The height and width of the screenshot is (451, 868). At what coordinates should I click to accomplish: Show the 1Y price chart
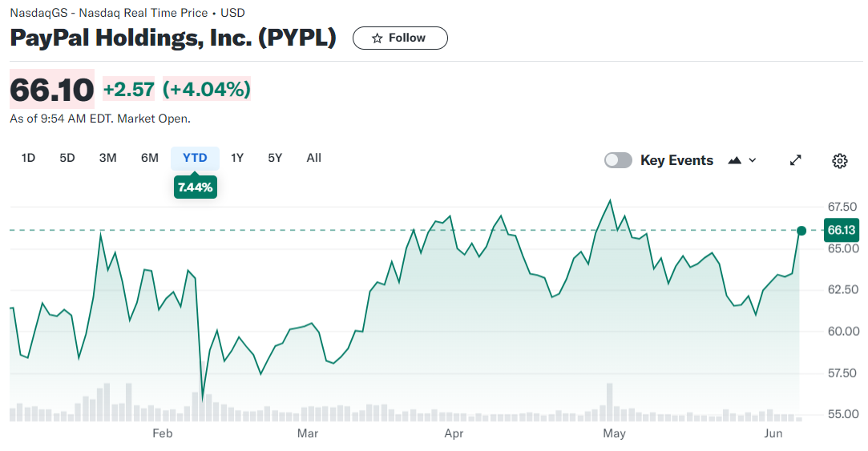click(x=237, y=158)
